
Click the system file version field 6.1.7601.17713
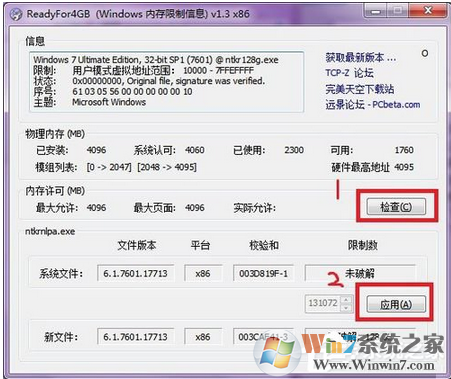tap(135, 273)
